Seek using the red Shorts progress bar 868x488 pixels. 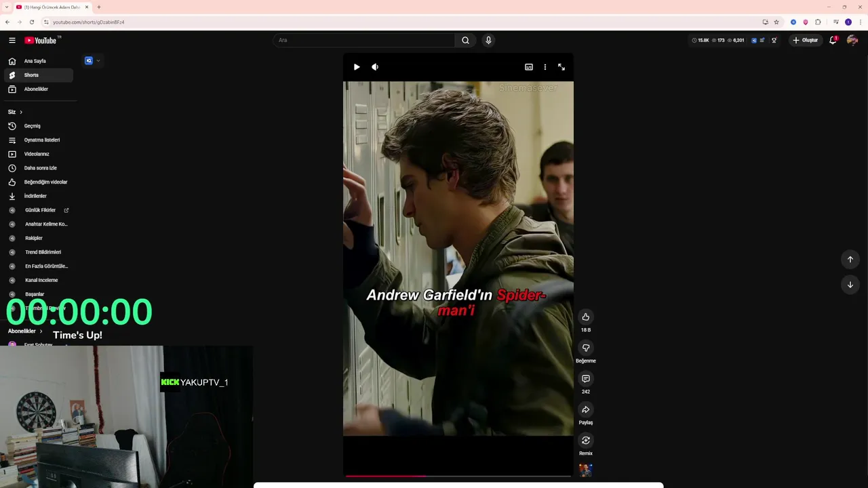[x=458, y=476]
